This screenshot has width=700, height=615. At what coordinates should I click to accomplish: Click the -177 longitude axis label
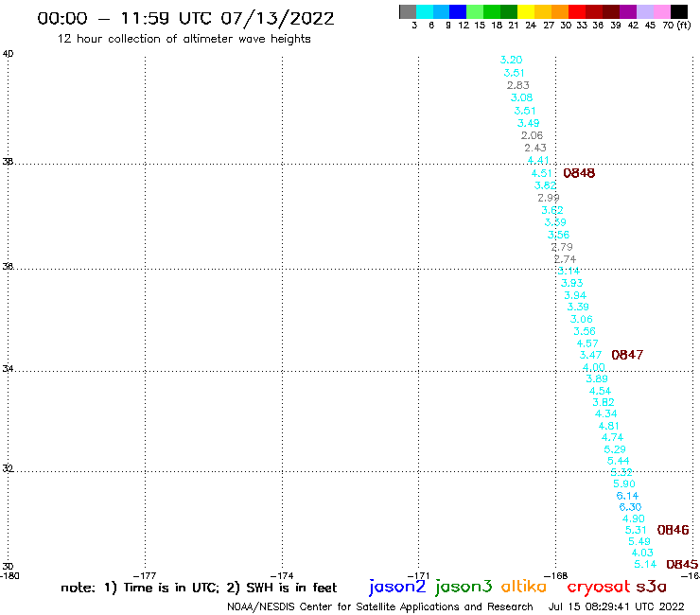point(145,576)
